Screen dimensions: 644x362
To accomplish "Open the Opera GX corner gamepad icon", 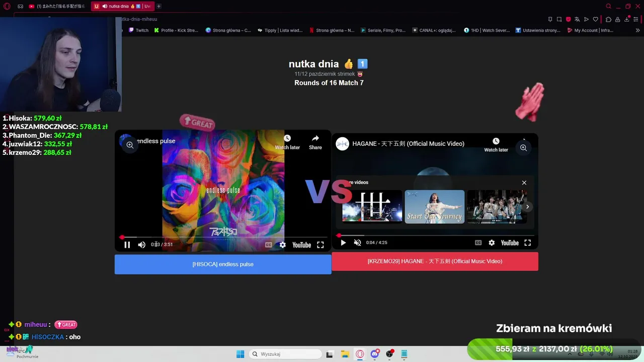I will (20, 6).
